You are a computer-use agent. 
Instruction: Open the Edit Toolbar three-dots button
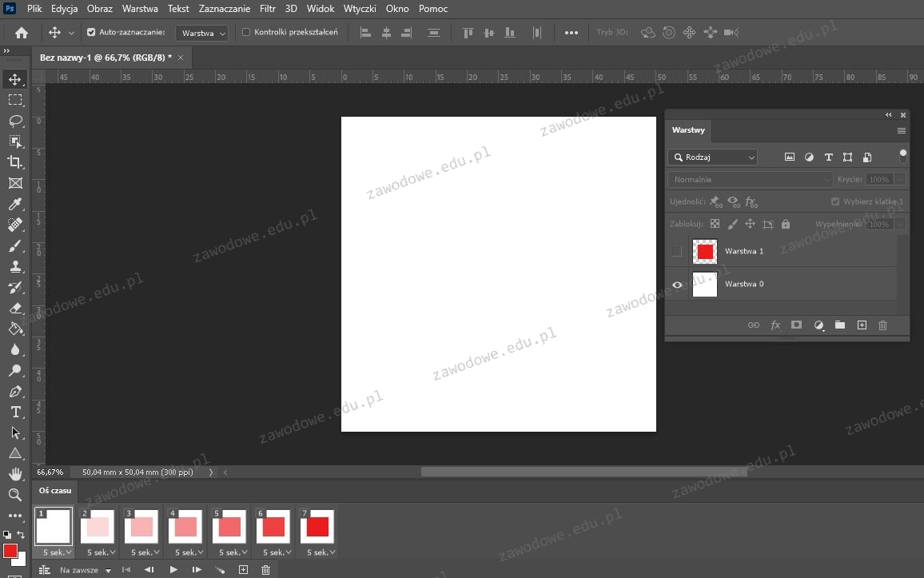click(x=15, y=516)
